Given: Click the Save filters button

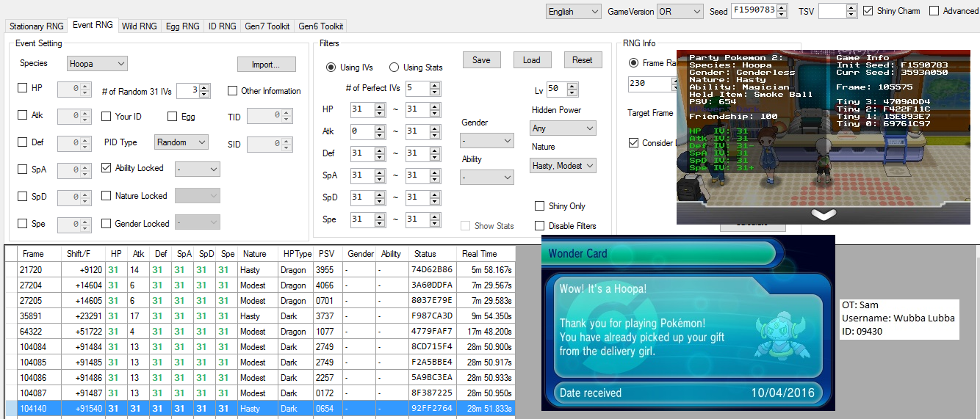Looking at the screenshot, I should [481, 60].
